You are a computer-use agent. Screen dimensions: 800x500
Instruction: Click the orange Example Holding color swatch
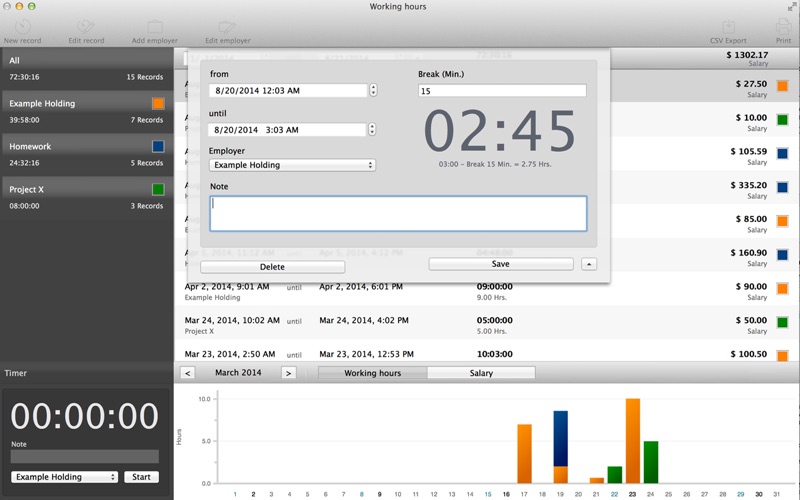point(158,103)
